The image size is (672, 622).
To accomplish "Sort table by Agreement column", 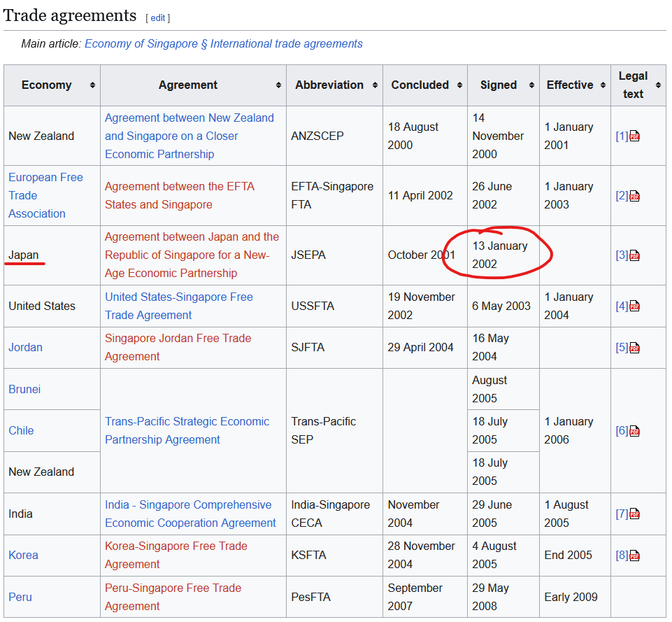I will point(278,85).
